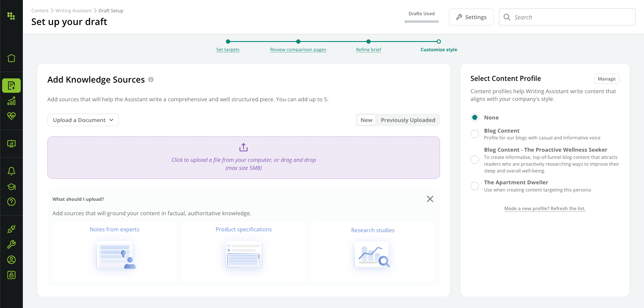The width and height of the screenshot is (644, 308).
Task: Click the Customize style step label
Action: [439, 50]
